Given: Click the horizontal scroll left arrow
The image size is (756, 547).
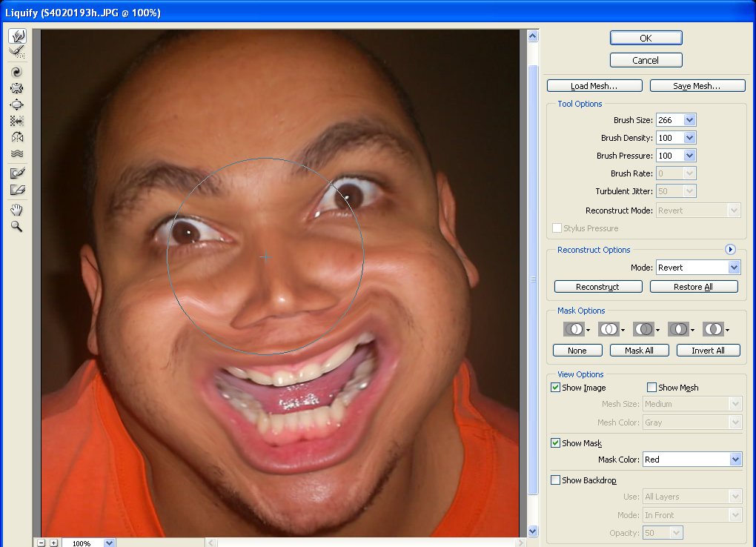Looking at the screenshot, I should tap(210, 543).
